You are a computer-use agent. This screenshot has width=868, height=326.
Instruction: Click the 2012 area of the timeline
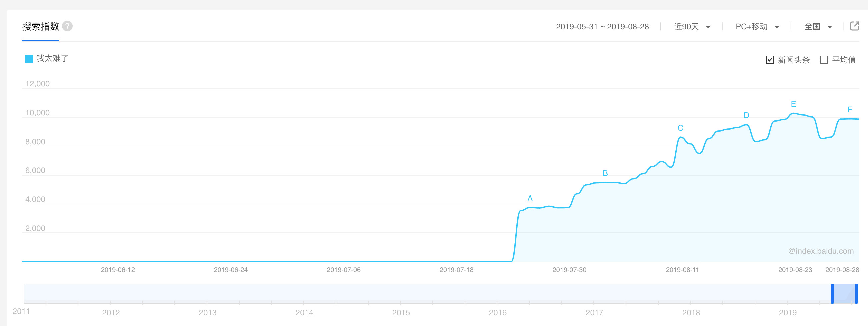click(111, 294)
